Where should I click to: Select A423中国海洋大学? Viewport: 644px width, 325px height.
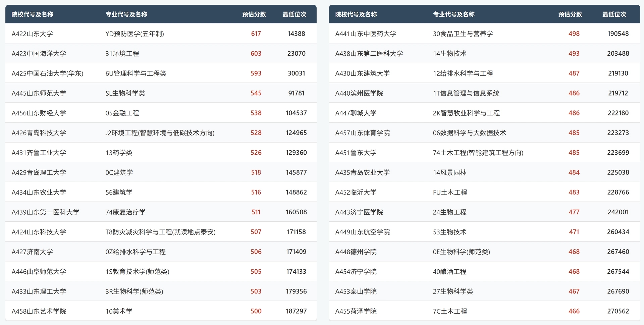coord(39,53)
